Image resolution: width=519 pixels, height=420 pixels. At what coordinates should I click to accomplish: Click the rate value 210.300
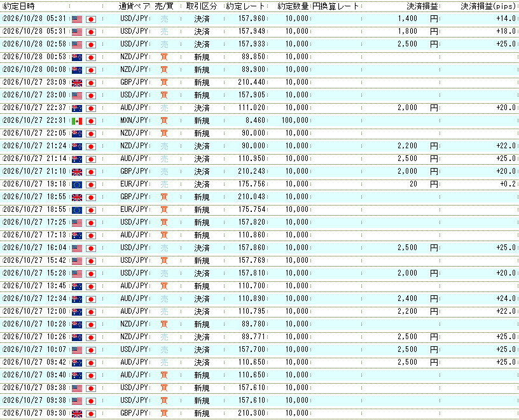tap(252, 413)
